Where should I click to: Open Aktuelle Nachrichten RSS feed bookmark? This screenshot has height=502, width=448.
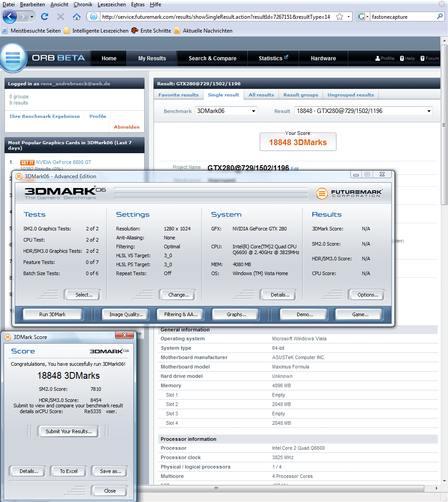[203, 31]
